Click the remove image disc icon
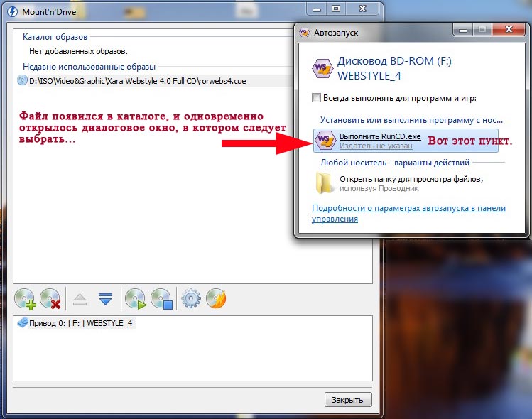This screenshot has width=532, height=419. coord(50,299)
